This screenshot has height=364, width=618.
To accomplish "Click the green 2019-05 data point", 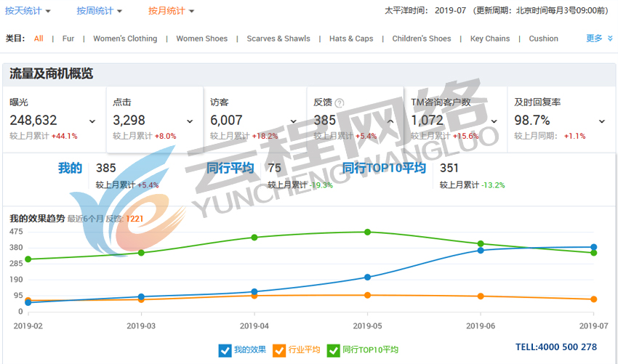I will [367, 232].
